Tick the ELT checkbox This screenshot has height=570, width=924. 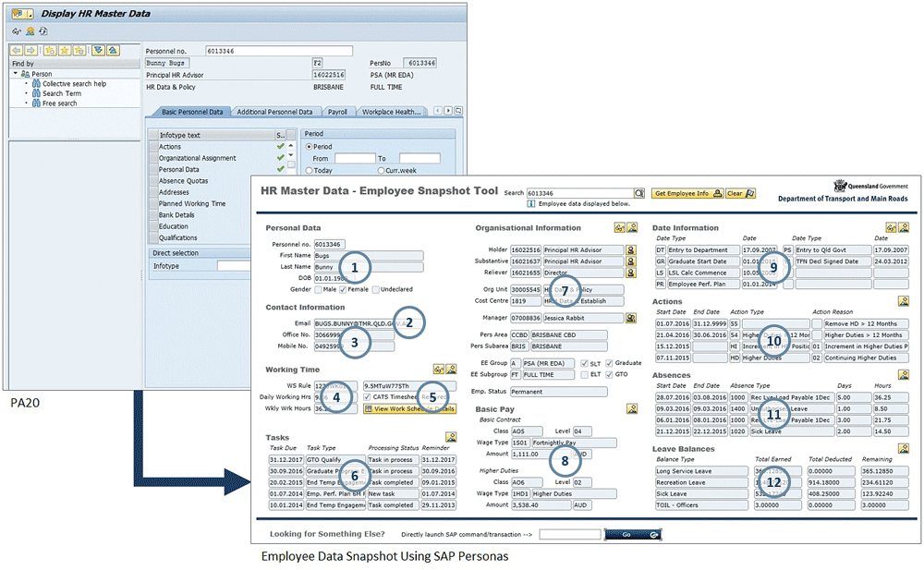[x=585, y=374]
